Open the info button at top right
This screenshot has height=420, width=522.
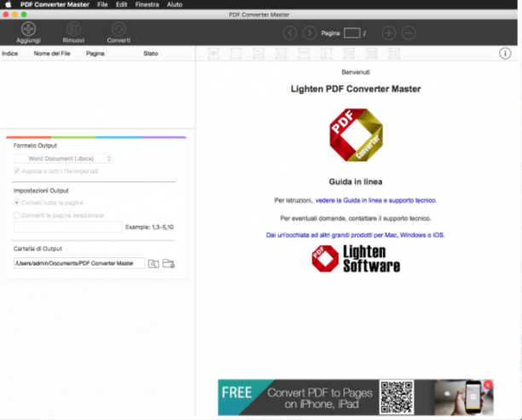coord(505,53)
